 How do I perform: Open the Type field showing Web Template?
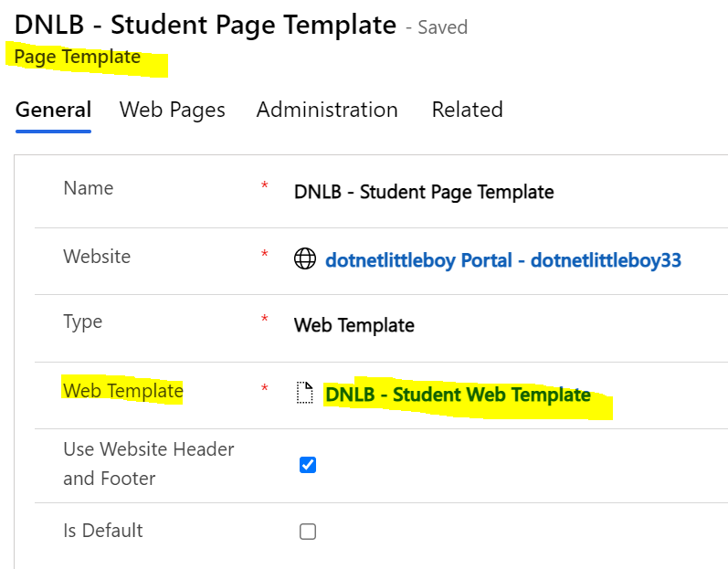click(x=354, y=325)
